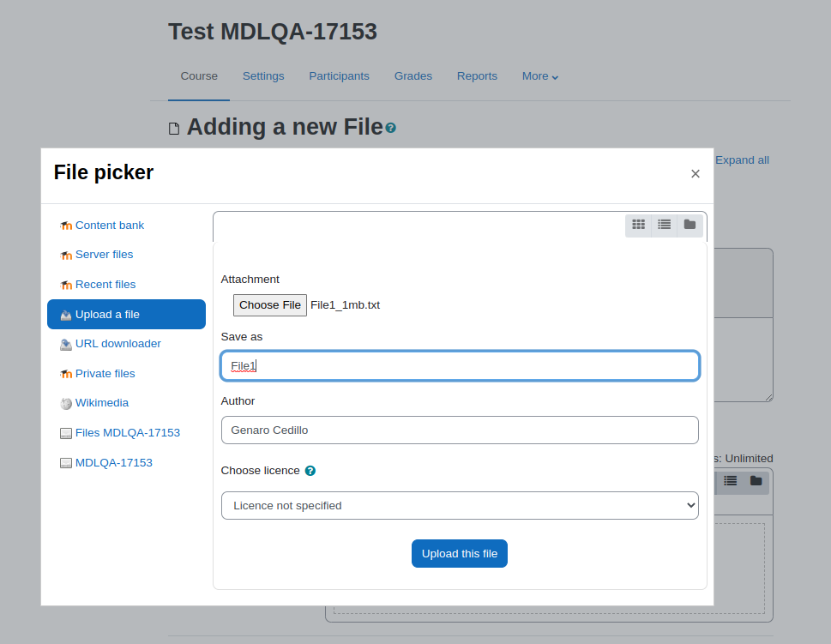Switch file picker to list details view
831x644 pixels.
[x=664, y=225]
